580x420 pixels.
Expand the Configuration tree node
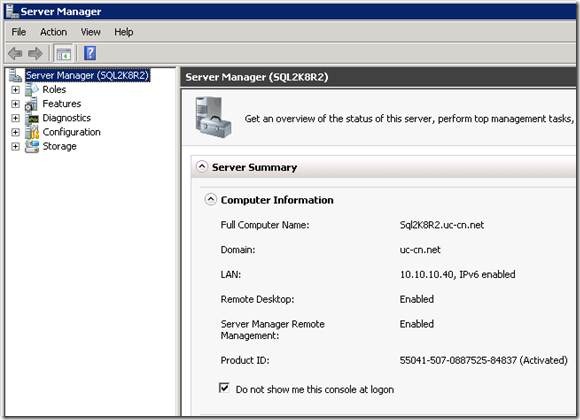click(15, 132)
